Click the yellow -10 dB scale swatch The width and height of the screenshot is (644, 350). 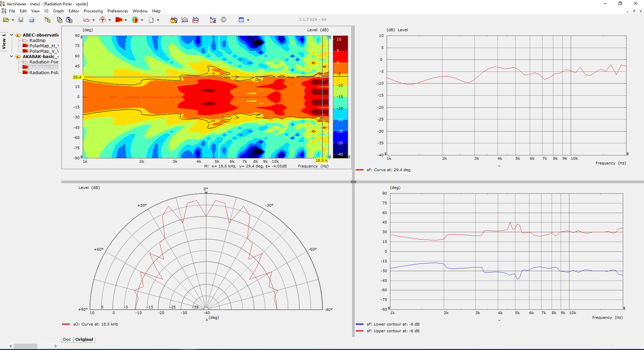pyautogui.click(x=340, y=80)
